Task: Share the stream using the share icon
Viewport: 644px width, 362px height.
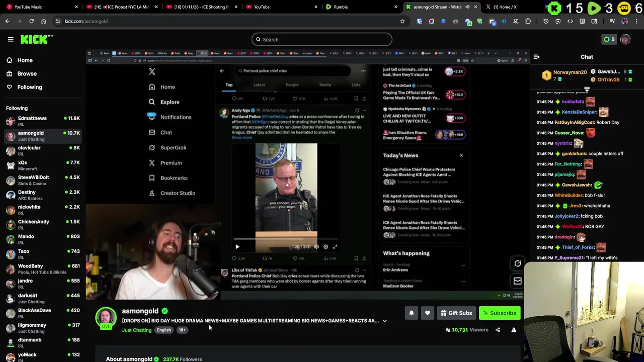Action: [x=498, y=330]
